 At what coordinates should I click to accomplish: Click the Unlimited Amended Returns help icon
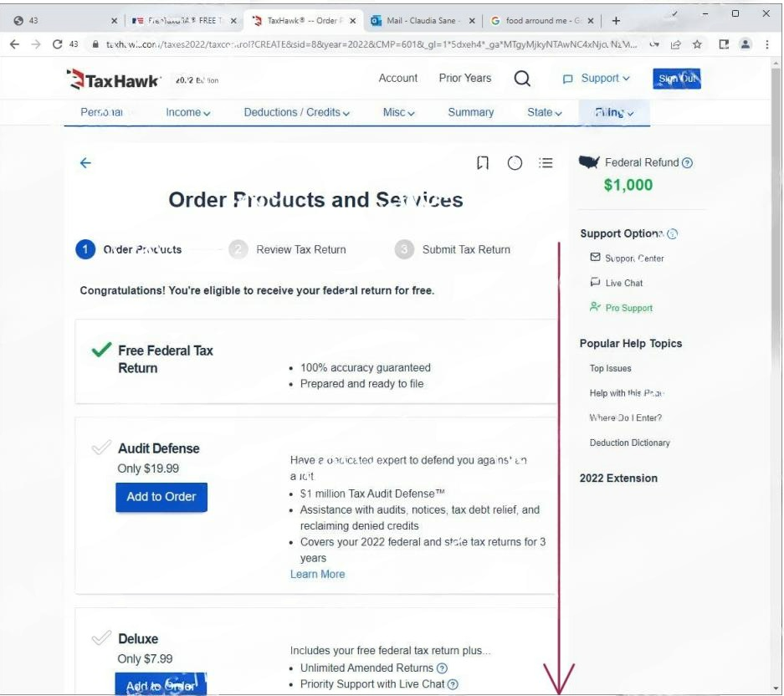(x=442, y=668)
